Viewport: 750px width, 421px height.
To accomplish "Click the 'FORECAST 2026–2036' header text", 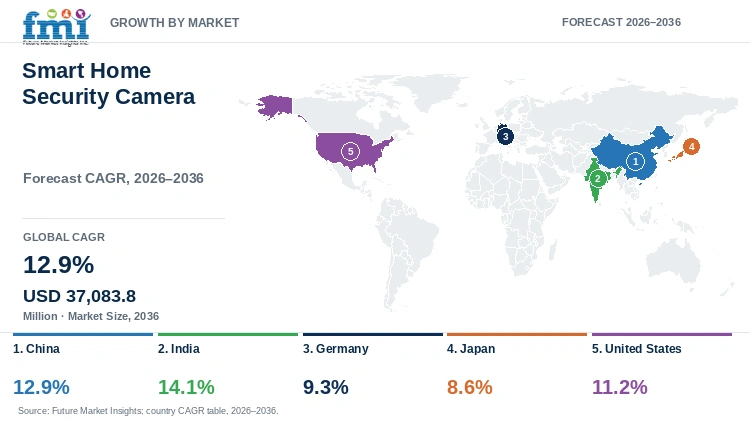I will 621,22.
